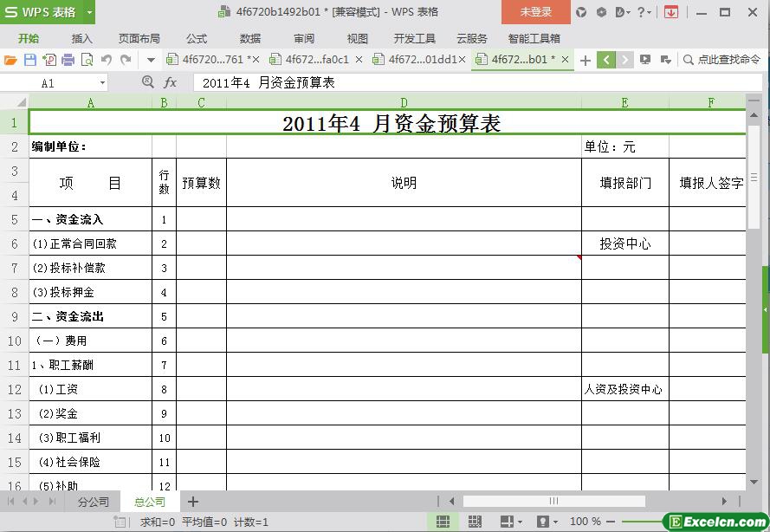Click the gray next document tab arrow
Viewport: 770px width, 532px height.
click(x=624, y=60)
